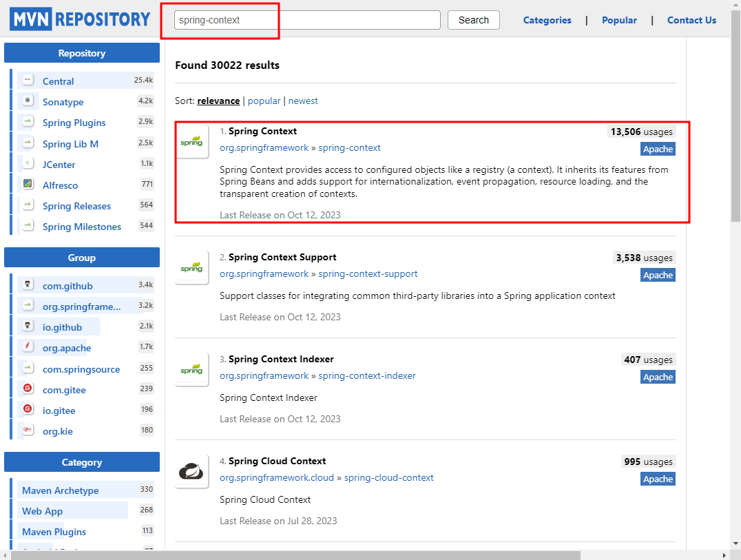Filter by org.apache group
The height and width of the screenshot is (560, 741).
[67, 349]
